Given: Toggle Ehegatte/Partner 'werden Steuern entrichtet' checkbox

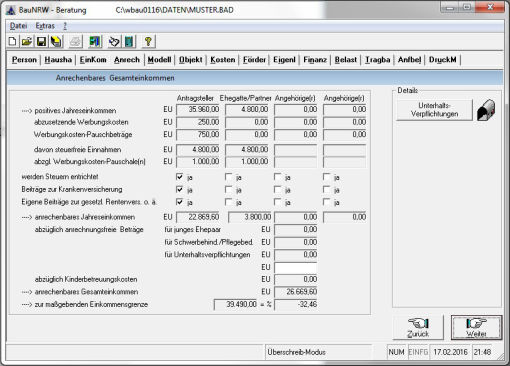Looking at the screenshot, I should tap(229, 177).
